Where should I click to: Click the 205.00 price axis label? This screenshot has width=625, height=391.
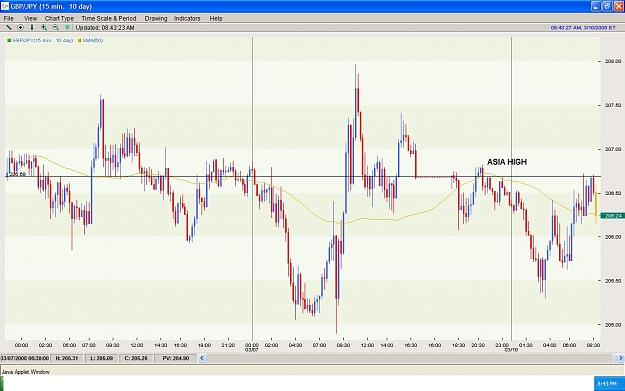[x=613, y=325]
